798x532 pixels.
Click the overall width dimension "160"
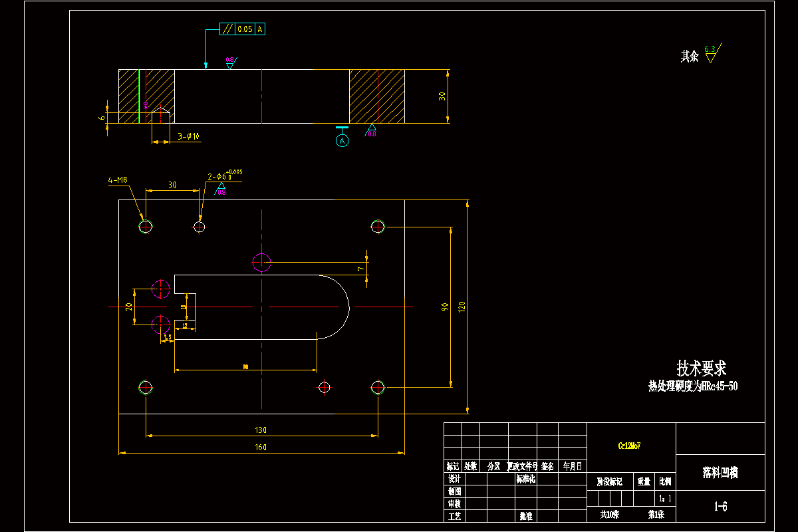260,448
